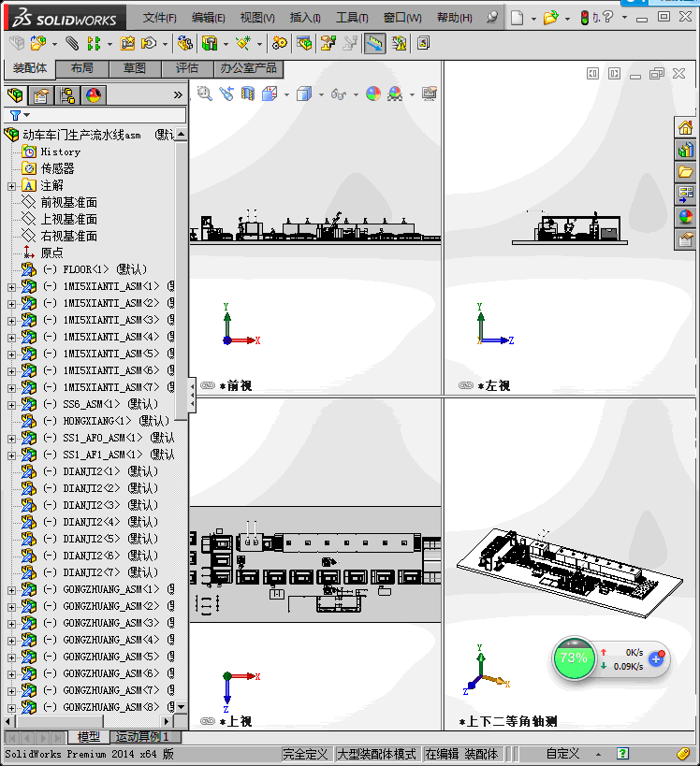Image resolution: width=700 pixels, height=766 pixels.
Task: Open the PropertyManager tab icon
Action: pyautogui.click(x=40, y=94)
